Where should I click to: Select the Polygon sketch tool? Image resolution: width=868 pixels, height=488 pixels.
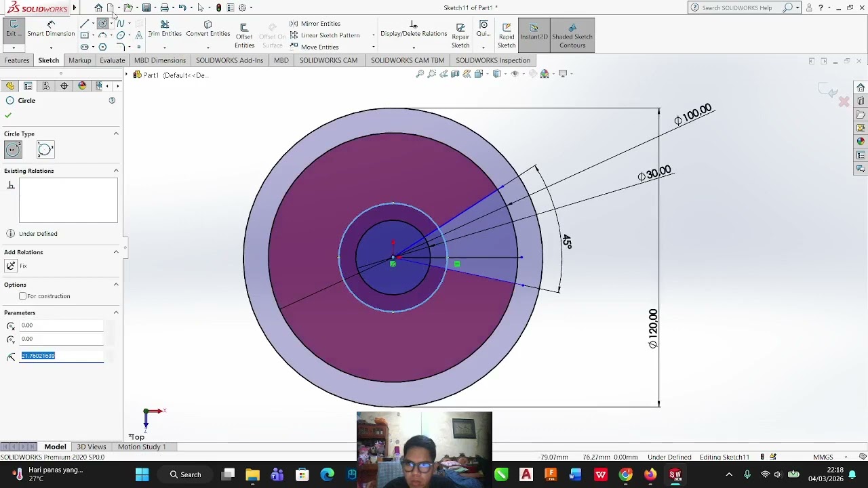click(x=102, y=47)
